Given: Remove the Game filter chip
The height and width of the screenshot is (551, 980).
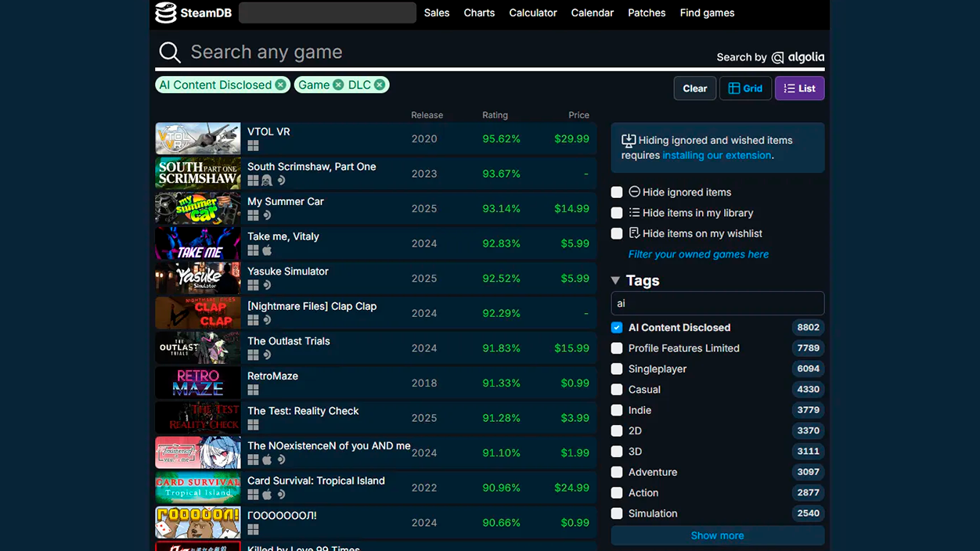Looking at the screenshot, I should point(338,85).
